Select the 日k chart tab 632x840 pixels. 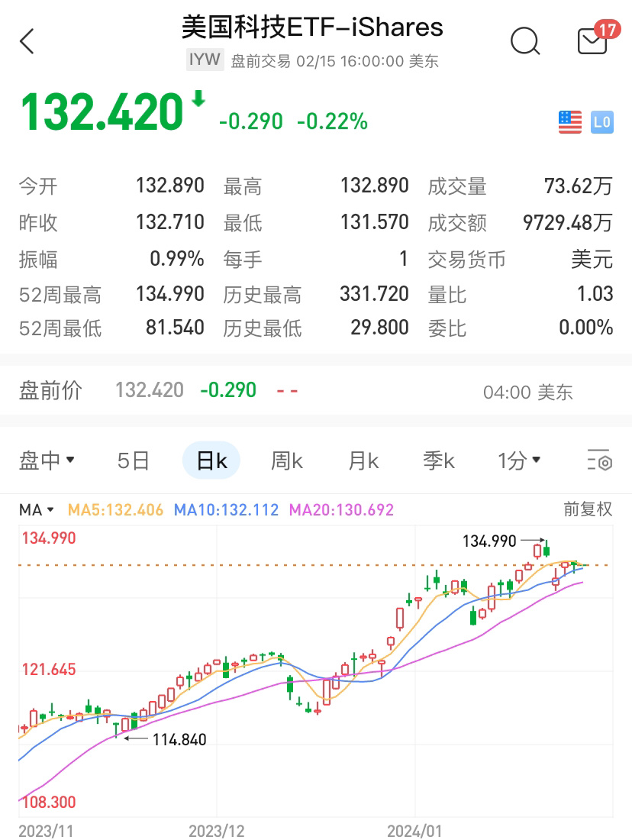[x=211, y=460]
